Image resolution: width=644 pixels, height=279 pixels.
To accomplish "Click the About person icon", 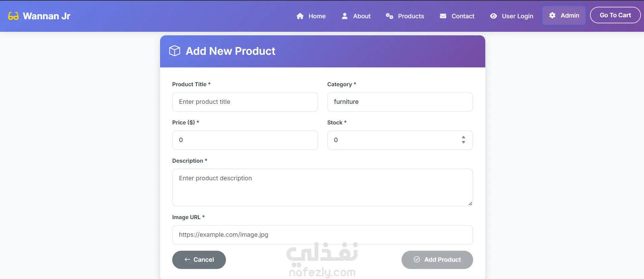I will pyautogui.click(x=344, y=16).
